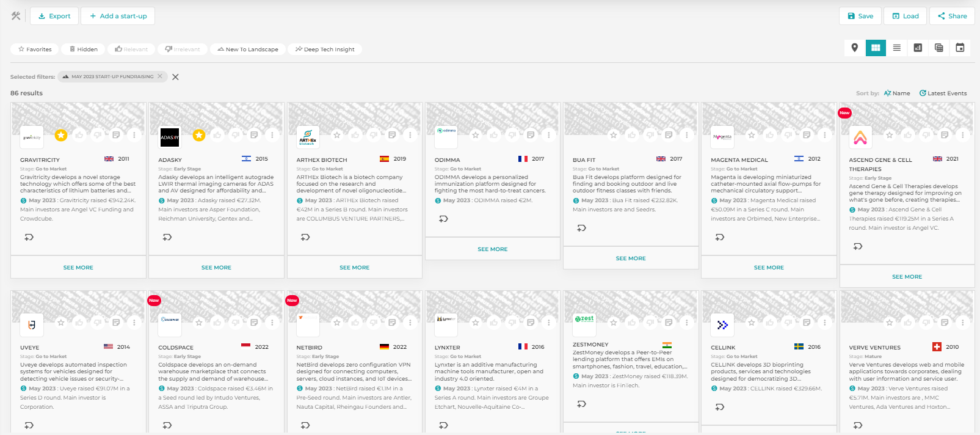The width and height of the screenshot is (980, 435).
Task: Thumbs-down the ARTHEx Biotech card
Action: [374, 135]
